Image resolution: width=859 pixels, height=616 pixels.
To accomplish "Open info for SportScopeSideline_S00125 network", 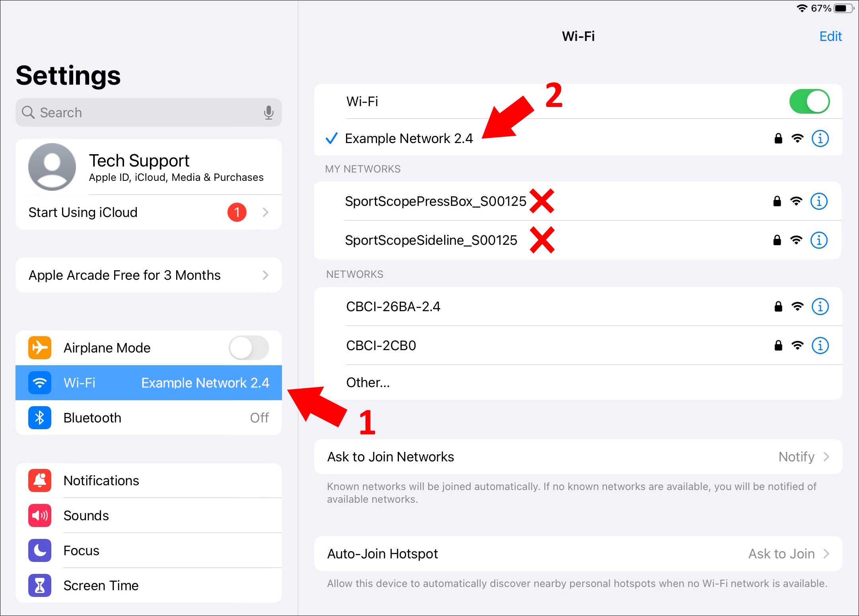I will [x=818, y=240].
